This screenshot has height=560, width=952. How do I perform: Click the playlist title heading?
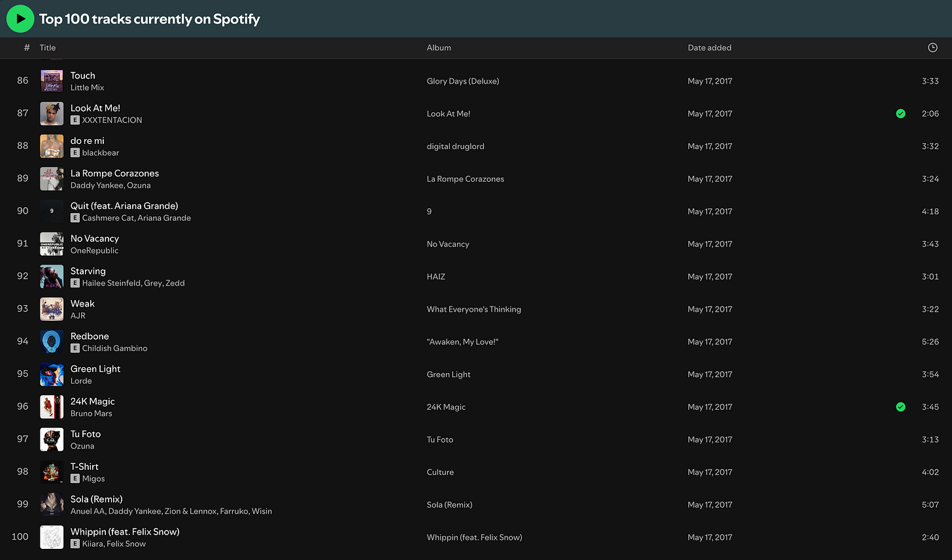point(150,19)
